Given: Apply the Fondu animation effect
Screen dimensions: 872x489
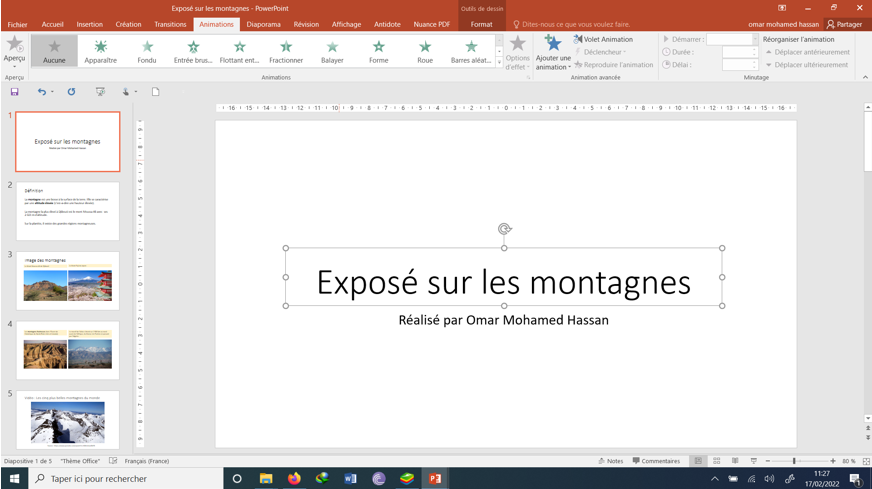Looking at the screenshot, I should click(x=147, y=50).
